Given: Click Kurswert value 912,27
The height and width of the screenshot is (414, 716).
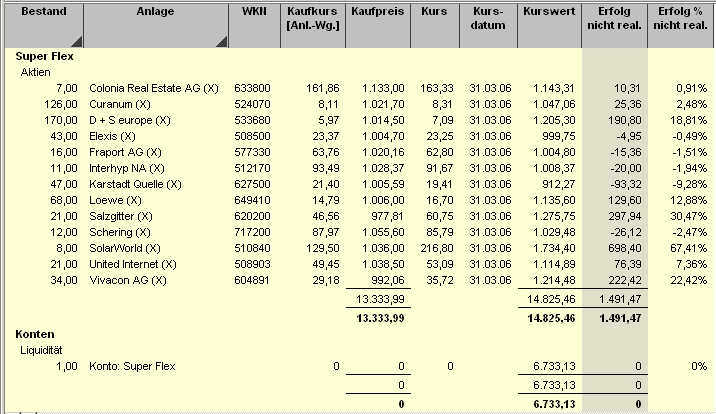Looking at the screenshot, I should click(x=558, y=184).
